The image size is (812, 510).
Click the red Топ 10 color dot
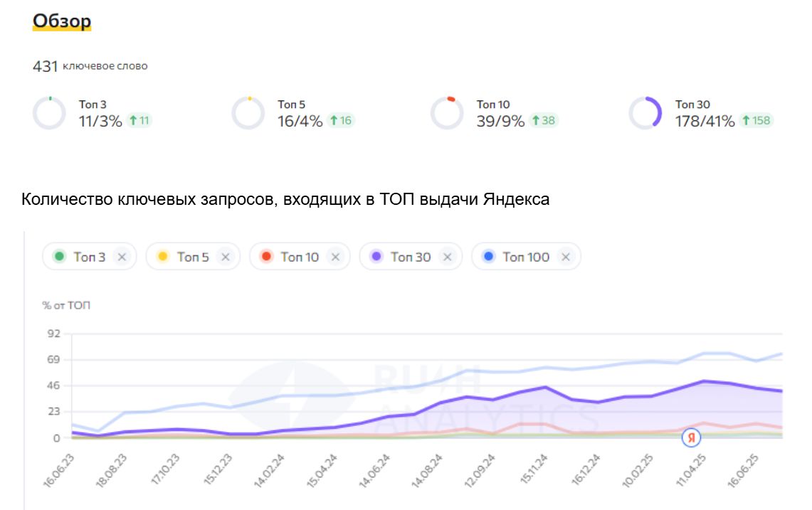coord(267,257)
